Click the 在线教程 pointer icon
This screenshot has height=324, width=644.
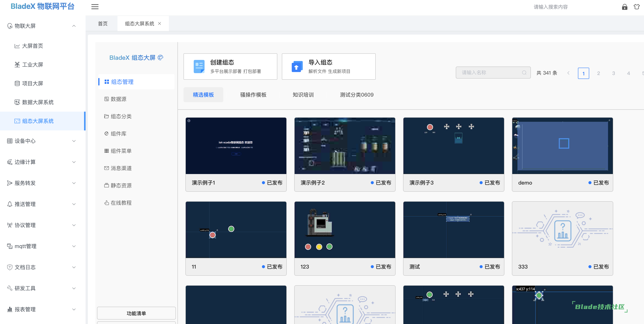(107, 203)
